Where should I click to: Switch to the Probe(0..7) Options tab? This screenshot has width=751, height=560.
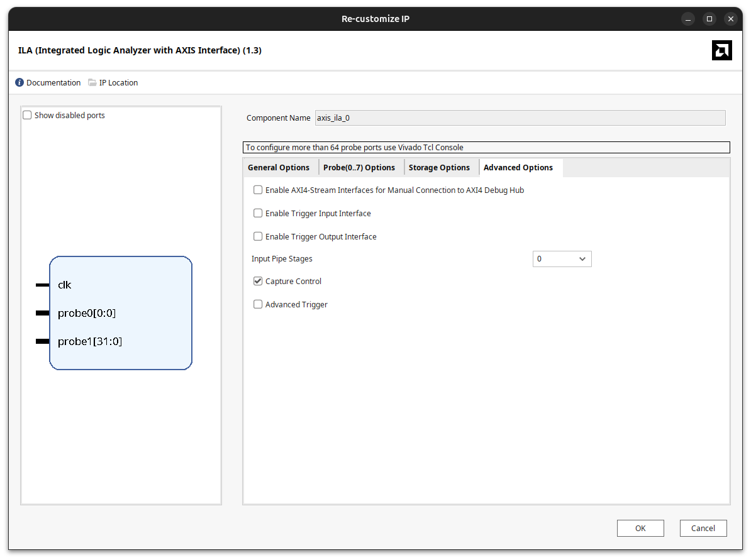(x=359, y=168)
